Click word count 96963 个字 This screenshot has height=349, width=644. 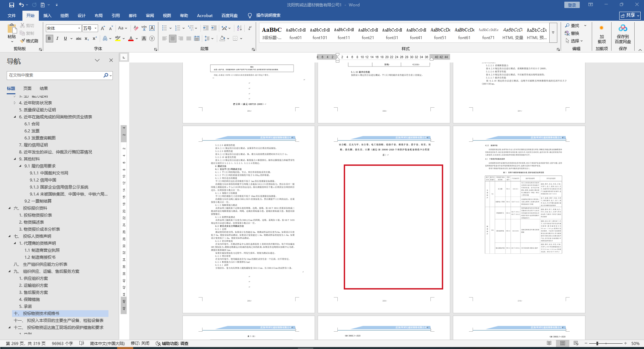(62, 343)
